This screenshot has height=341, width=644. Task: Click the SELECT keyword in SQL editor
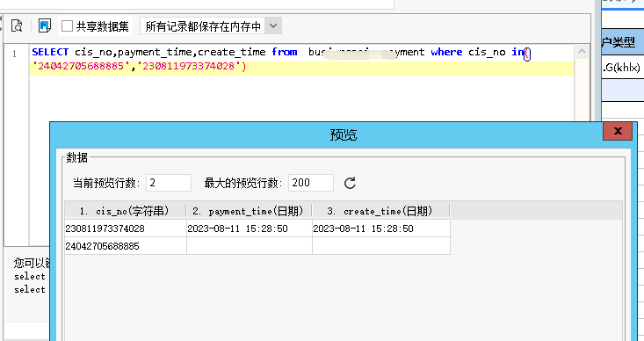click(50, 52)
